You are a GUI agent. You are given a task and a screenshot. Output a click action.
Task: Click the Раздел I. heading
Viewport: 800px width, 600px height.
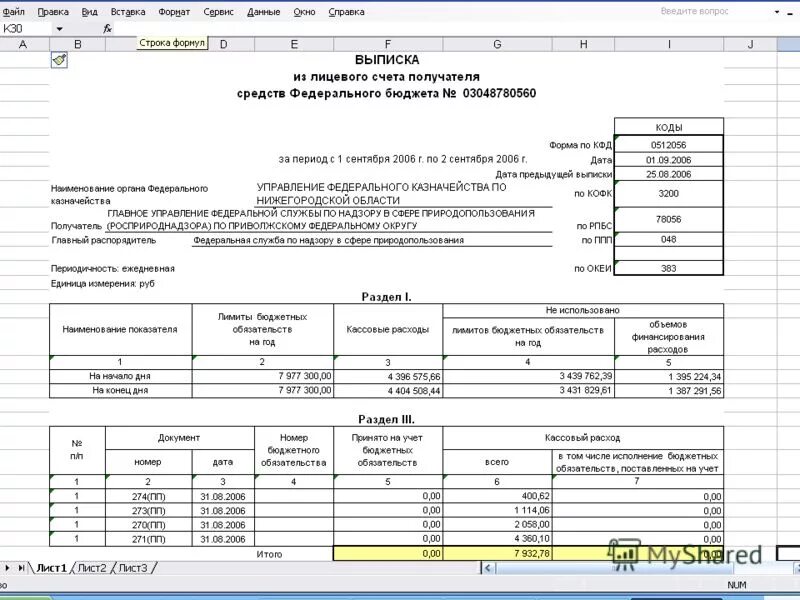[x=387, y=297]
